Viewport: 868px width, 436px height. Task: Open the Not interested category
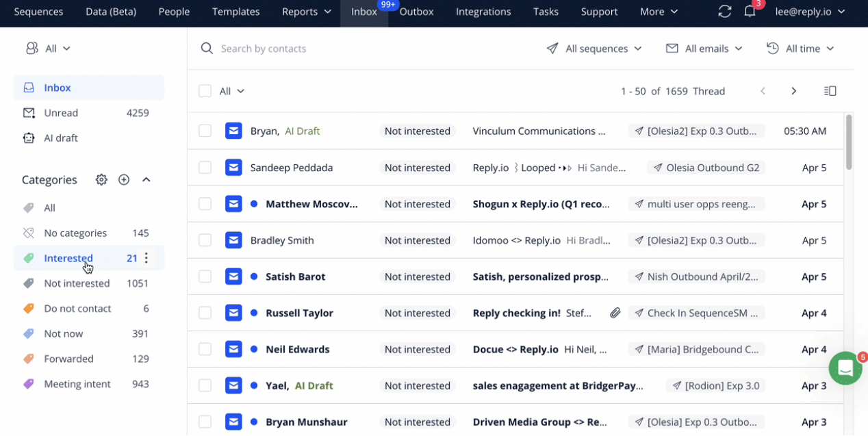click(x=77, y=283)
